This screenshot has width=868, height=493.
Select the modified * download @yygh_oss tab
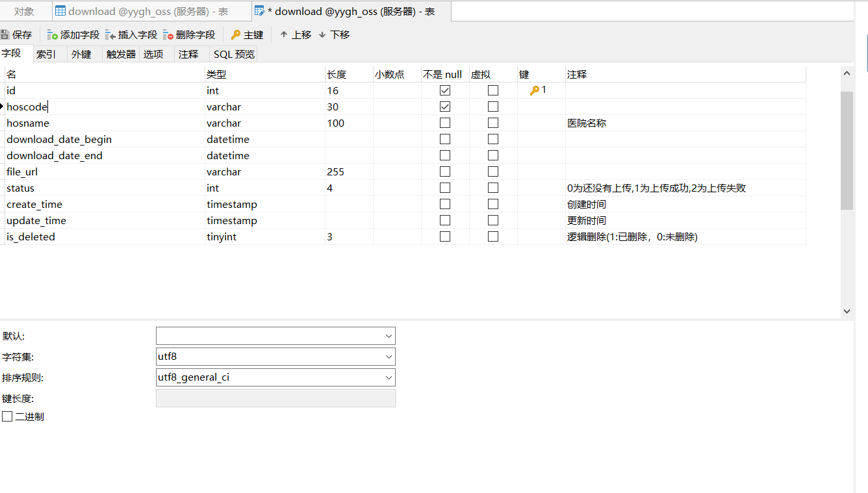click(351, 11)
